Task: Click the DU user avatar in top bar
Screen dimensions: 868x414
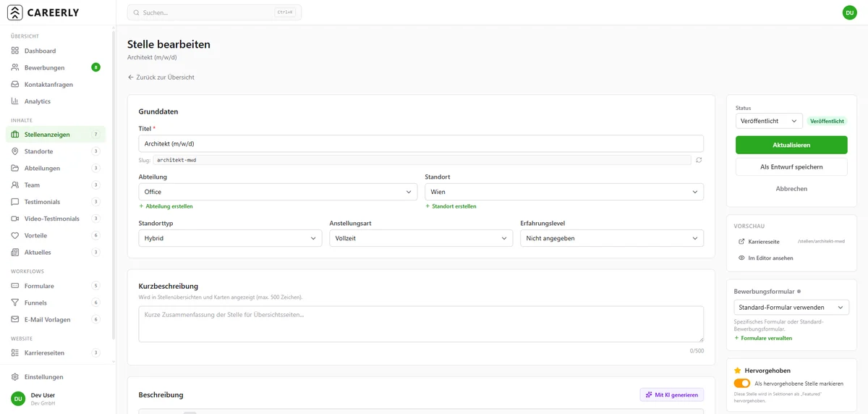Action: (x=850, y=12)
